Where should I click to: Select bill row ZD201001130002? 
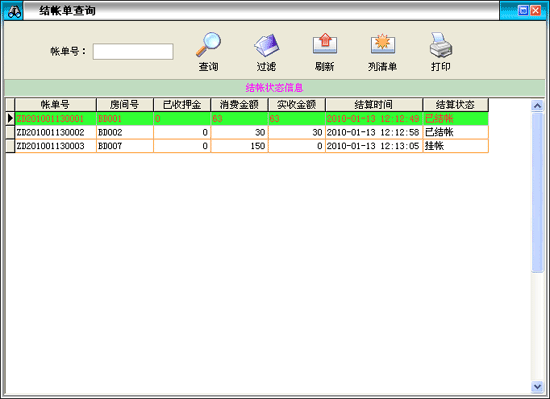(x=251, y=132)
